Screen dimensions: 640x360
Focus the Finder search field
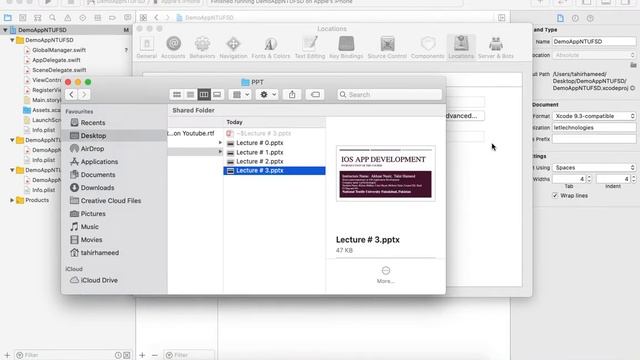click(x=389, y=95)
